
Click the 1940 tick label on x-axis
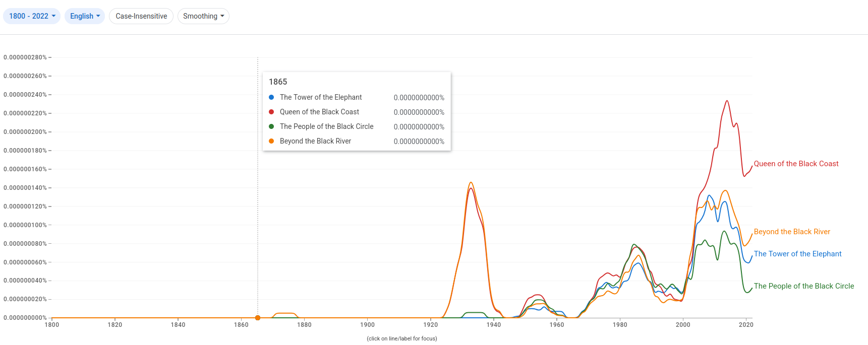click(494, 325)
